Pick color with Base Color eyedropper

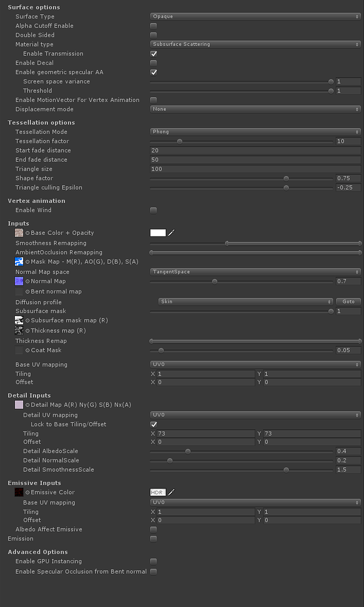click(x=172, y=233)
